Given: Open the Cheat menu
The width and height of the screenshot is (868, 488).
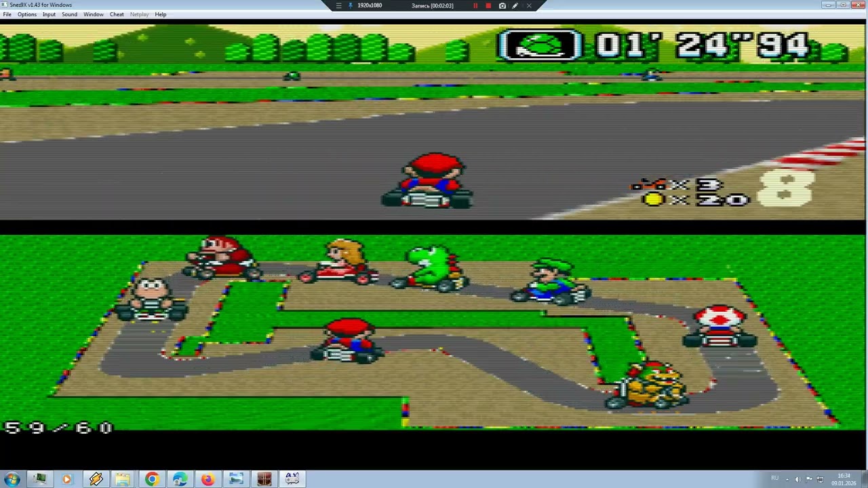Looking at the screenshot, I should [117, 14].
